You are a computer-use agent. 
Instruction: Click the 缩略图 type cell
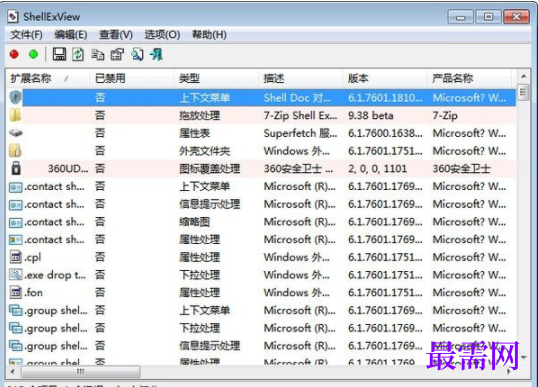coord(194,222)
